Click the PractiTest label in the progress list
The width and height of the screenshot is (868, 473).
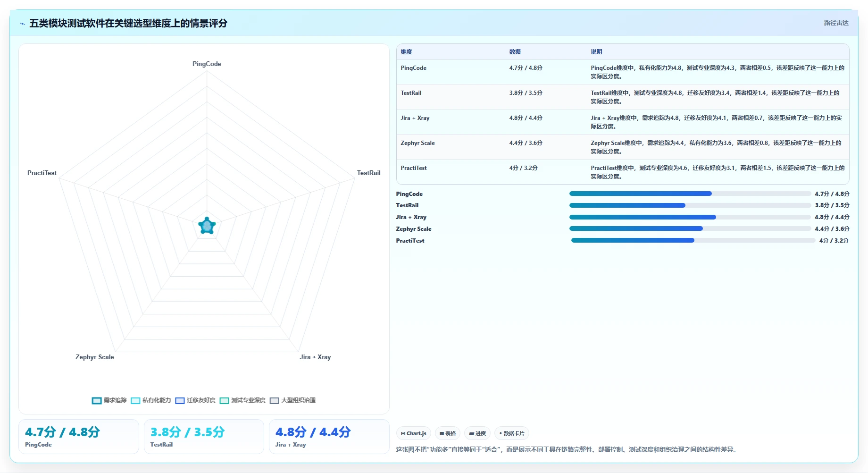click(410, 241)
